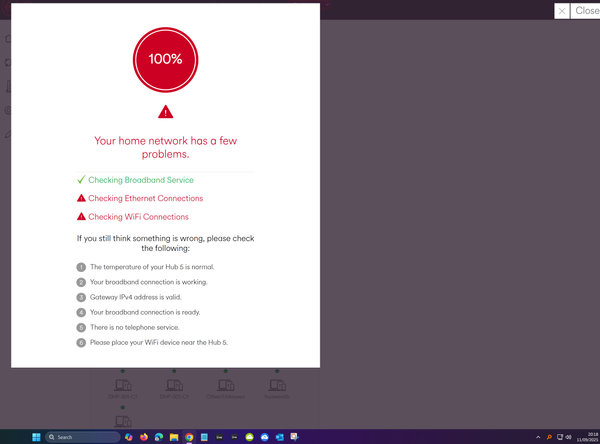Click the warning icon beside Ethernet Connections
The image size is (600, 444).
pos(81,199)
